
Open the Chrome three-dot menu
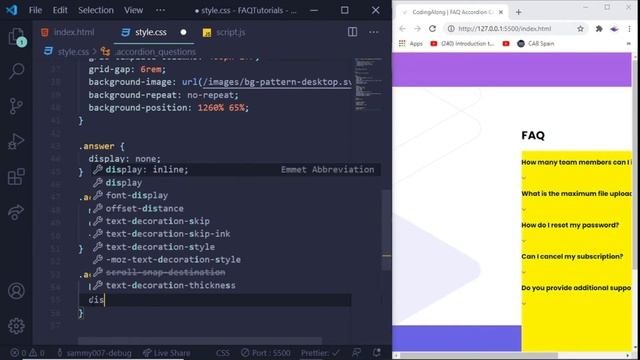tap(629, 29)
